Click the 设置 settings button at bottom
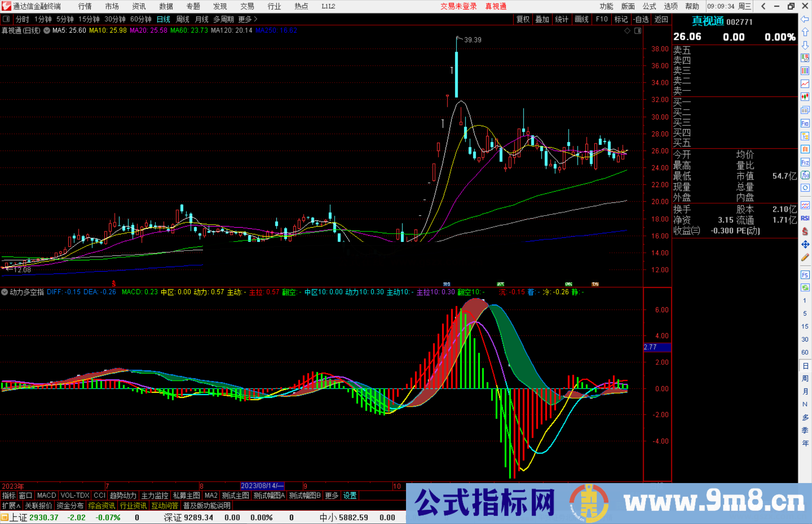The height and width of the screenshot is (524, 812). click(x=350, y=495)
